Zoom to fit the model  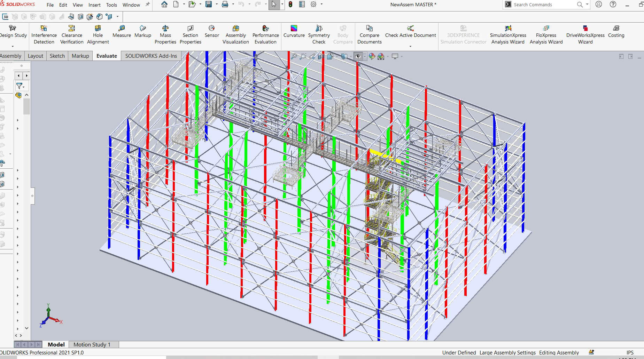(x=294, y=56)
